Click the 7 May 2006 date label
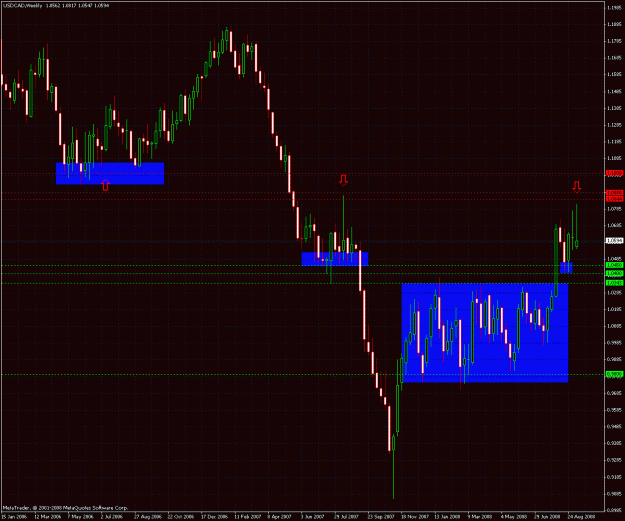 pos(81,517)
